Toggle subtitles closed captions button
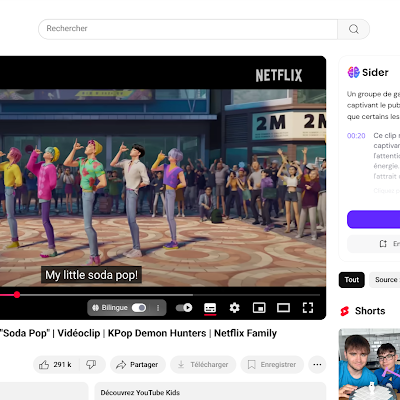The width and height of the screenshot is (400, 400). pos(210,307)
